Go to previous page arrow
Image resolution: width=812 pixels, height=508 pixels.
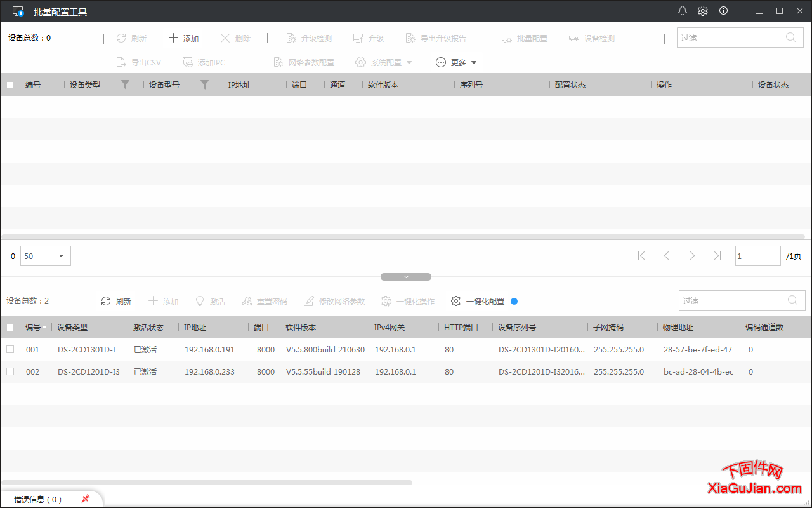[667, 256]
